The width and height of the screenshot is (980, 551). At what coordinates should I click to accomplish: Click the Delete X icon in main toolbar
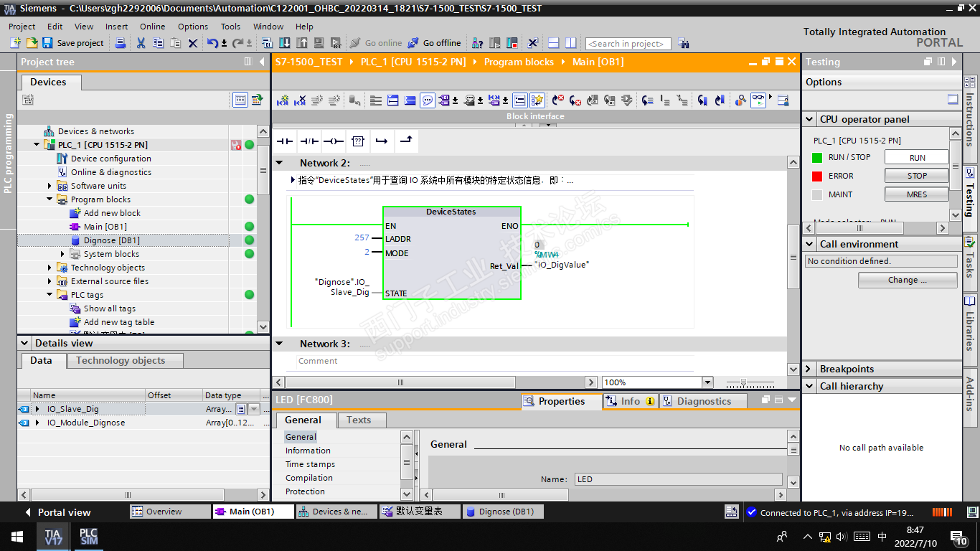[x=192, y=43]
